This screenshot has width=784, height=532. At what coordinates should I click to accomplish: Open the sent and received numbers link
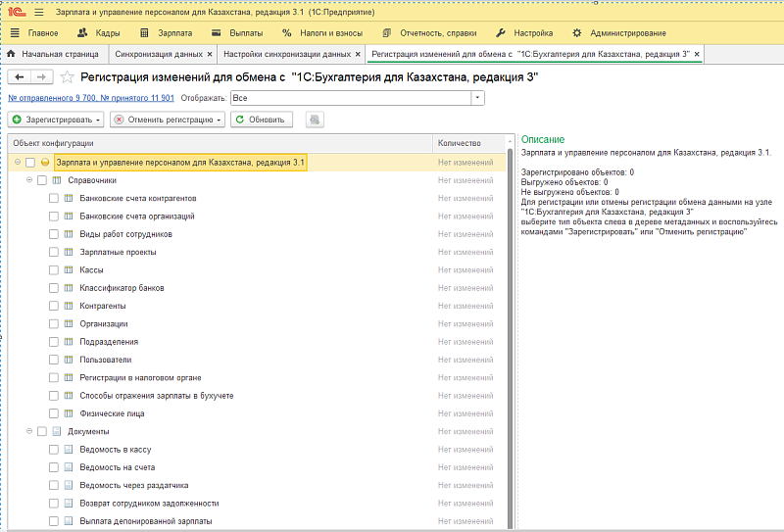[90, 98]
